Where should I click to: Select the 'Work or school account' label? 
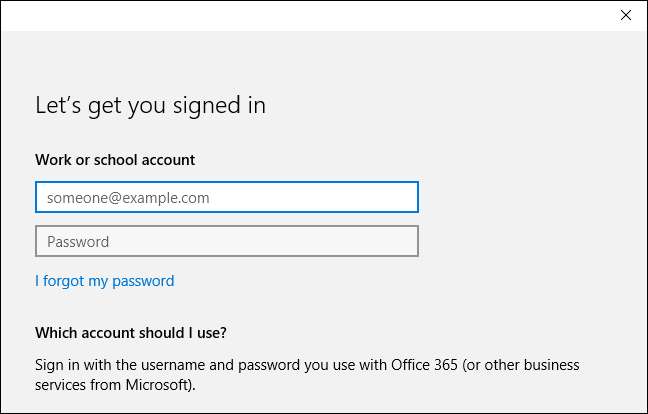pos(115,160)
